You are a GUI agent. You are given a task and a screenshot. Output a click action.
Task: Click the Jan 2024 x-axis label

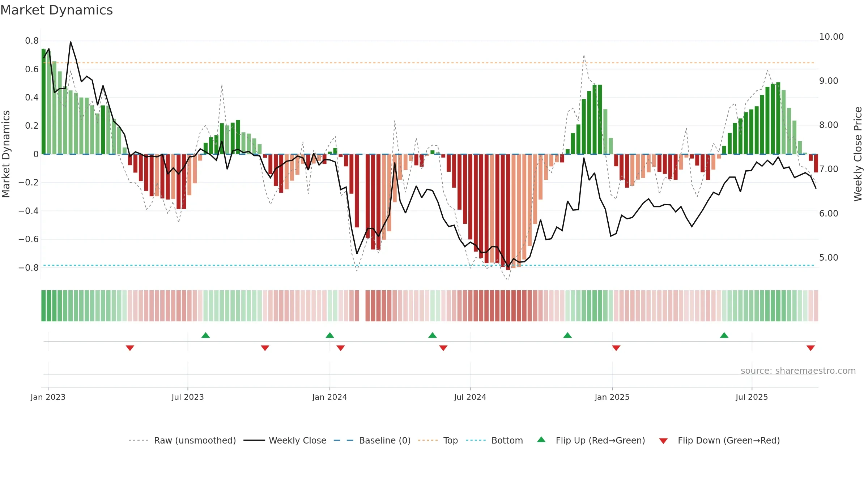330,397
